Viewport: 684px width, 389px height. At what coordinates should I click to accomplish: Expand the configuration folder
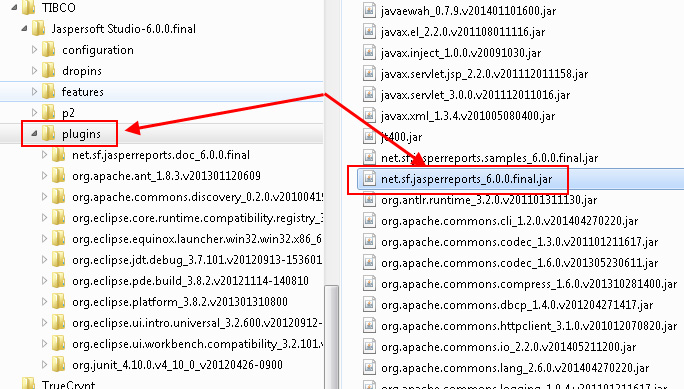pos(34,50)
